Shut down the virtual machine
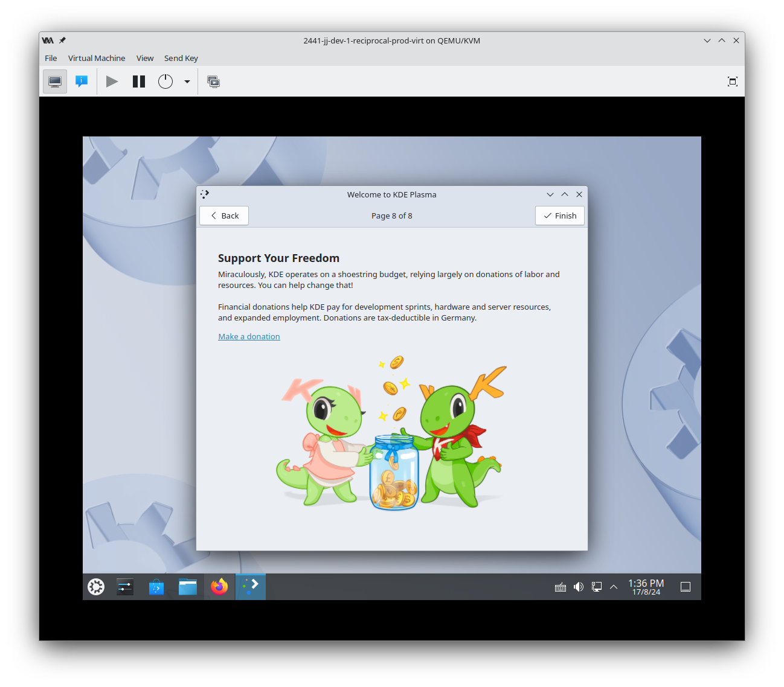Viewport: 784px width, 687px height. (x=165, y=81)
